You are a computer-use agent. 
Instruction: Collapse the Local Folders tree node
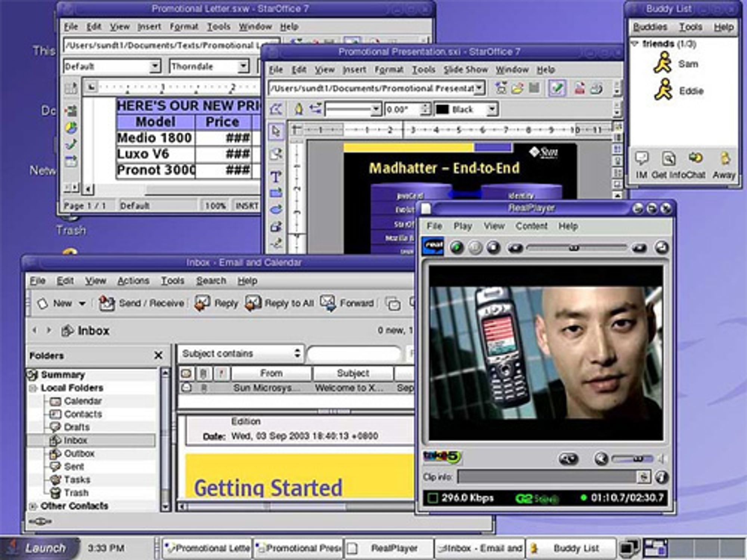pyautogui.click(x=33, y=388)
